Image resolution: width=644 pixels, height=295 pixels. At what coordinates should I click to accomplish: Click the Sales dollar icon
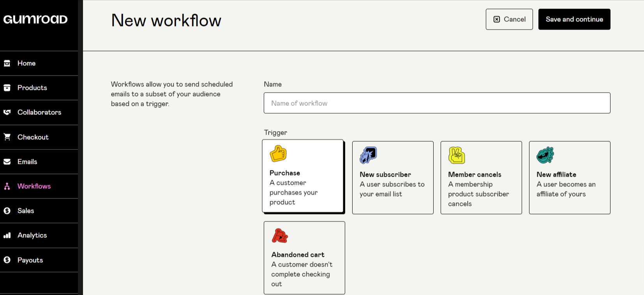[x=7, y=211]
